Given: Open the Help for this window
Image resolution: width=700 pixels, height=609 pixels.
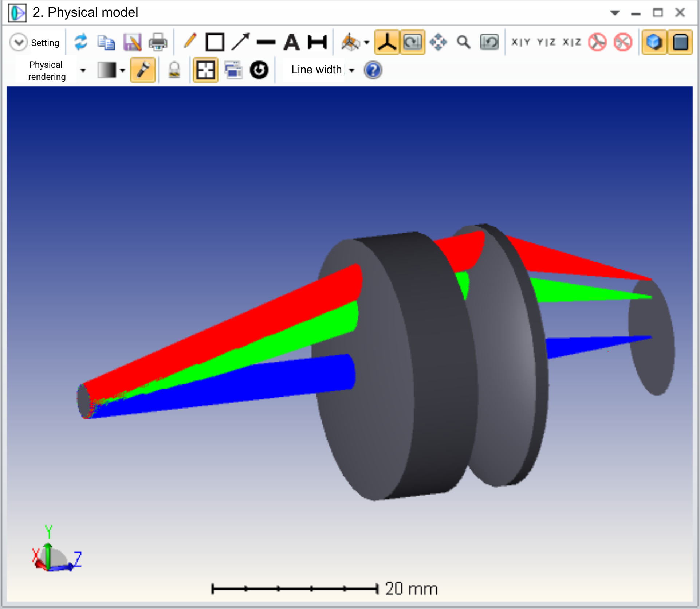Looking at the screenshot, I should pos(373,70).
